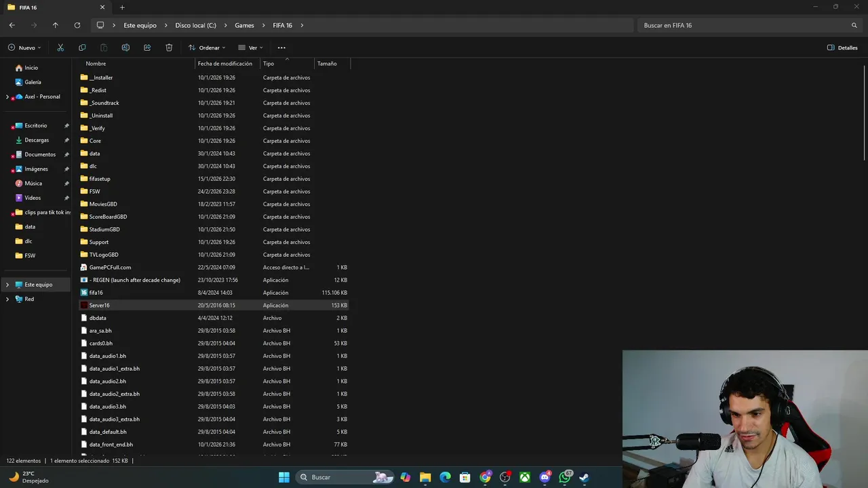This screenshot has width=868, height=488.
Task: Cut the selected file
Action: (60, 47)
